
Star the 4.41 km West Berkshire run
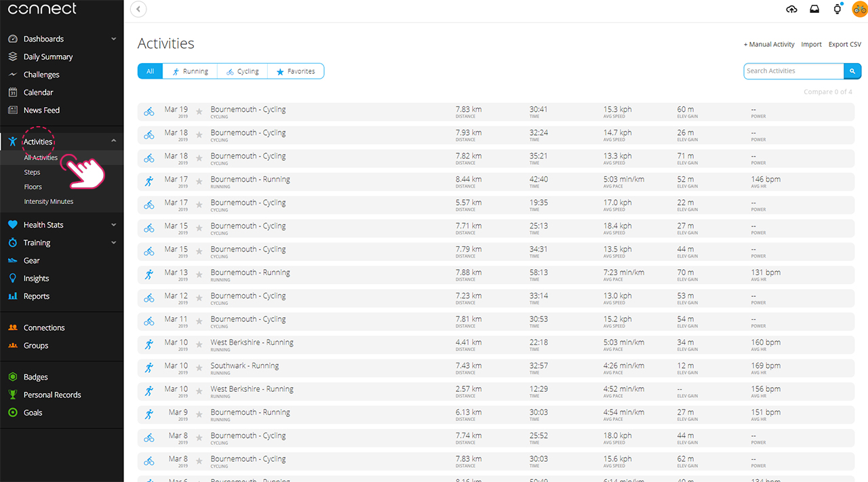tap(199, 344)
